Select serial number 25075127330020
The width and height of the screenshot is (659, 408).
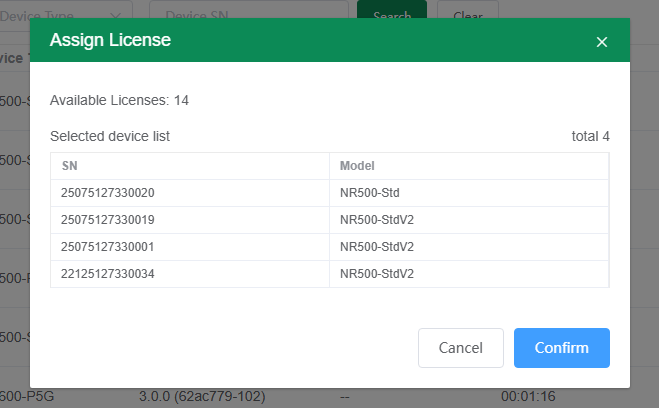click(x=108, y=193)
